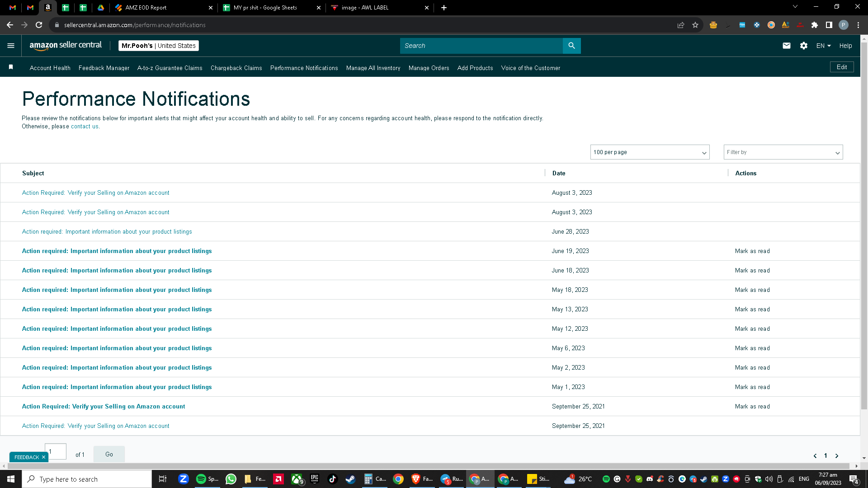Expand the 100 per page dropdown
The height and width of the screenshot is (488, 868).
click(x=650, y=152)
